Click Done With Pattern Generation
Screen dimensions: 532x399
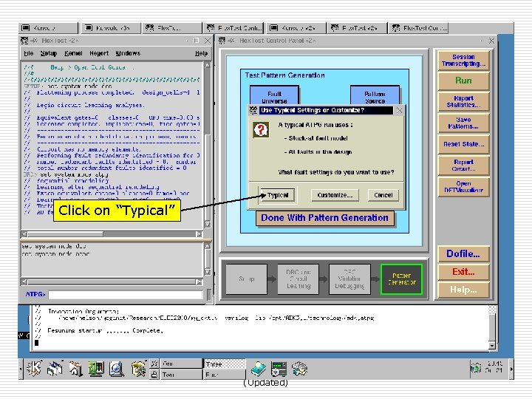pos(324,218)
